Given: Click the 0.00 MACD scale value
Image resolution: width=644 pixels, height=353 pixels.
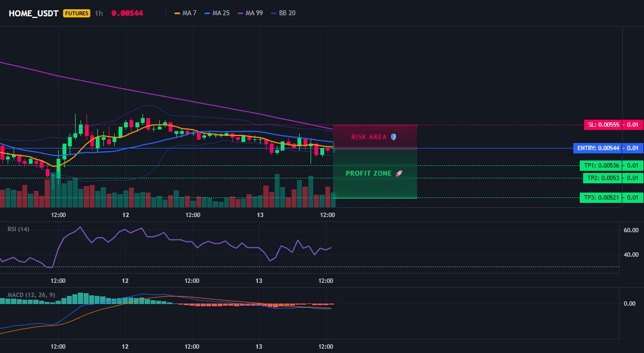Looking at the screenshot, I should click(630, 304).
